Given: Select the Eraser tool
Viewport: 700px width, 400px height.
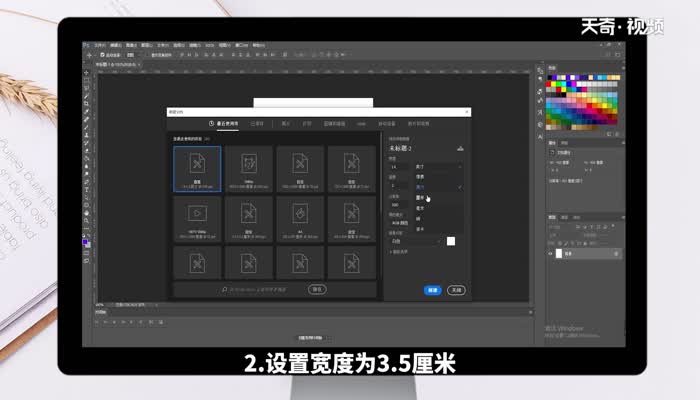Looking at the screenshot, I should pos(86,150).
